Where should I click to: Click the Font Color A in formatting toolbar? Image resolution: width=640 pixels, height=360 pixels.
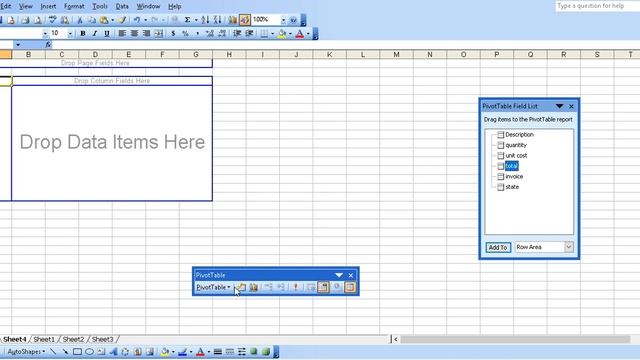pyautogui.click(x=300, y=33)
